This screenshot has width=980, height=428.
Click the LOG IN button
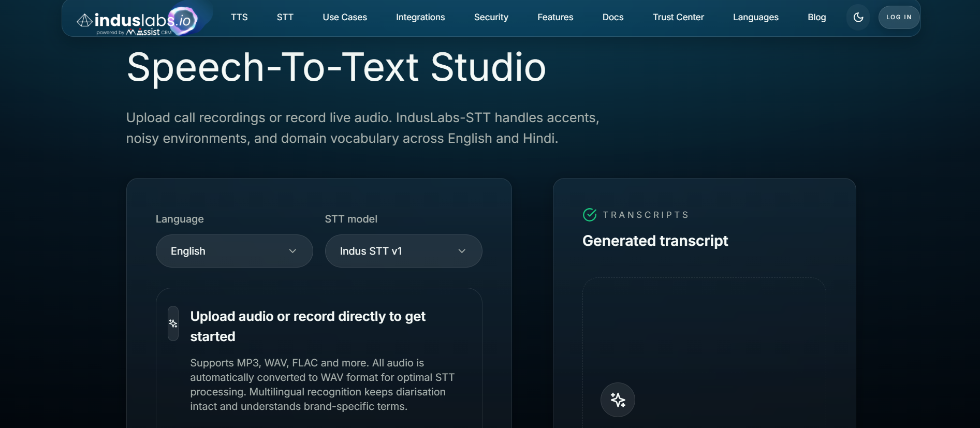coord(899,17)
